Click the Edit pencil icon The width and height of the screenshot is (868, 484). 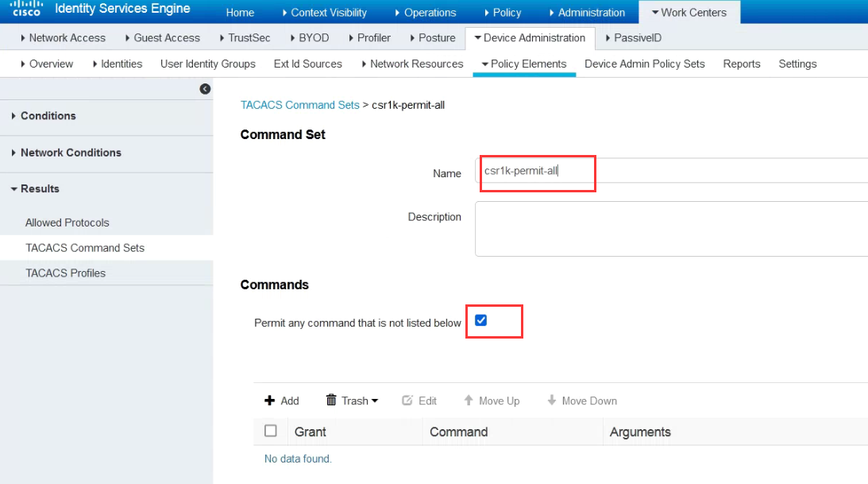pyautogui.click(x=407, y=401)
